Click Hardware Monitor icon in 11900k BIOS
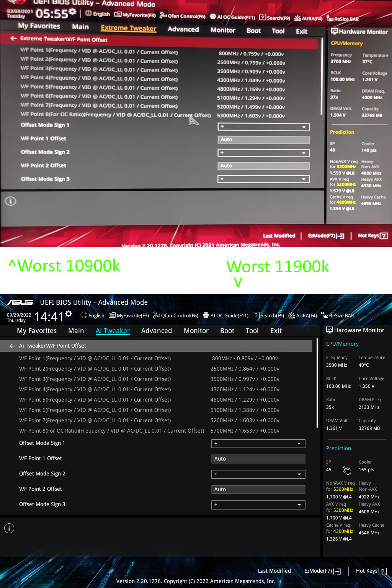The width and height of the screenshot is (392, 588). (329, 330)
